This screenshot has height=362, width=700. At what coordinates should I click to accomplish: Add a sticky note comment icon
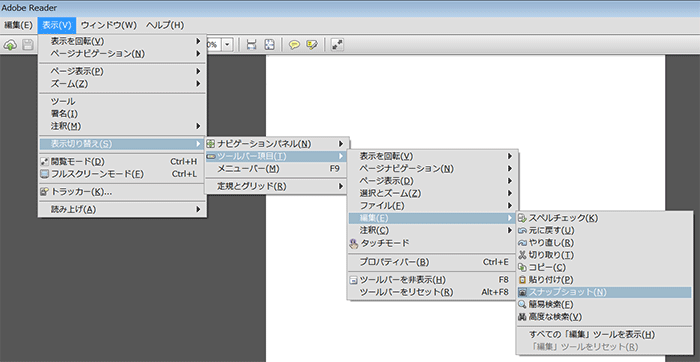(x=294, y=45)
